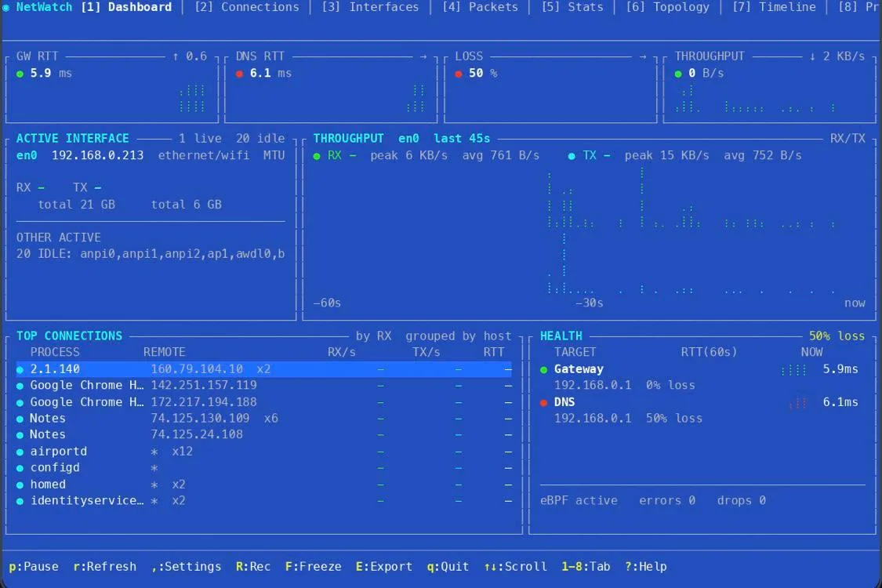
Task: Click the DNS health target
Action: tap(564, 402)
